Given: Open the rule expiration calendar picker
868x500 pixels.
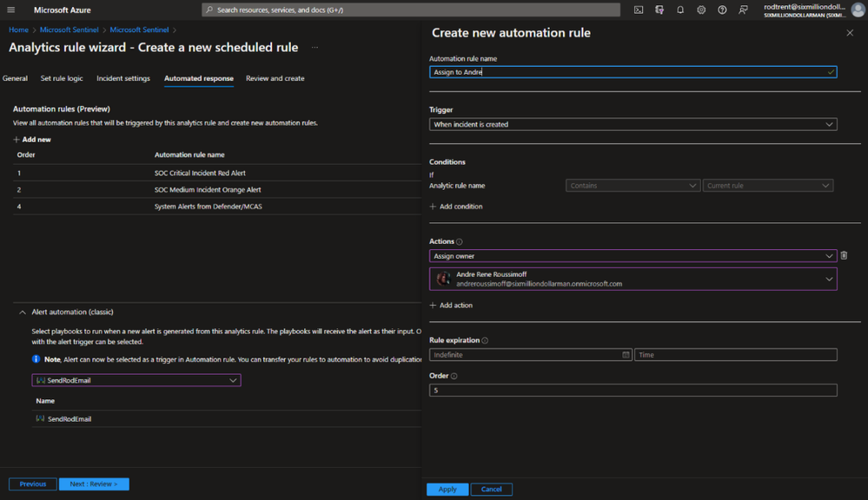Looking at the screenshot, I should 626,355.
